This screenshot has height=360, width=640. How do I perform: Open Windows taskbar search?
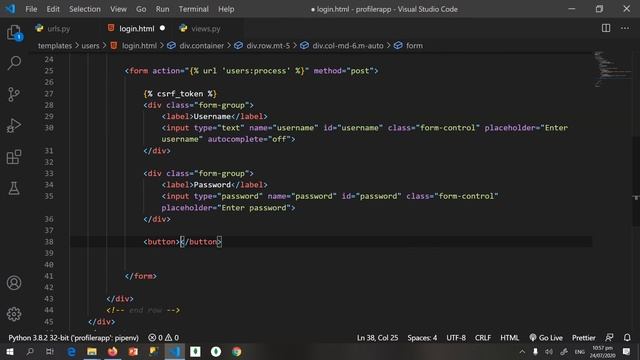click(30, 351)
